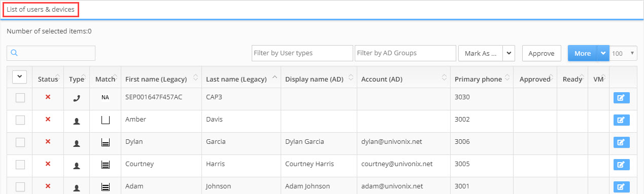Click edit icon for Courtney Harris
This screenshot has width=644, height=194.
pyautogui.click(x=621, y=165)
